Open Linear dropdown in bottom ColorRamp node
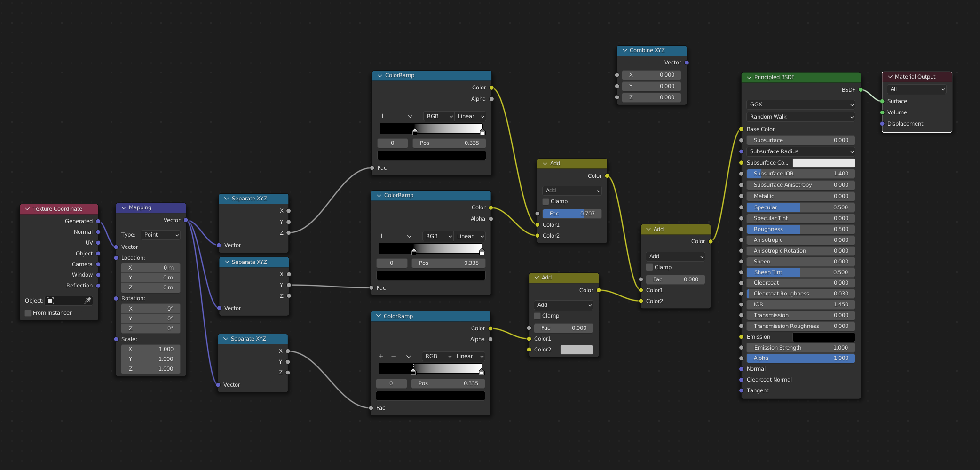Image resolution: width=980 pixels, height=470 pixels. tap(469, 356)
